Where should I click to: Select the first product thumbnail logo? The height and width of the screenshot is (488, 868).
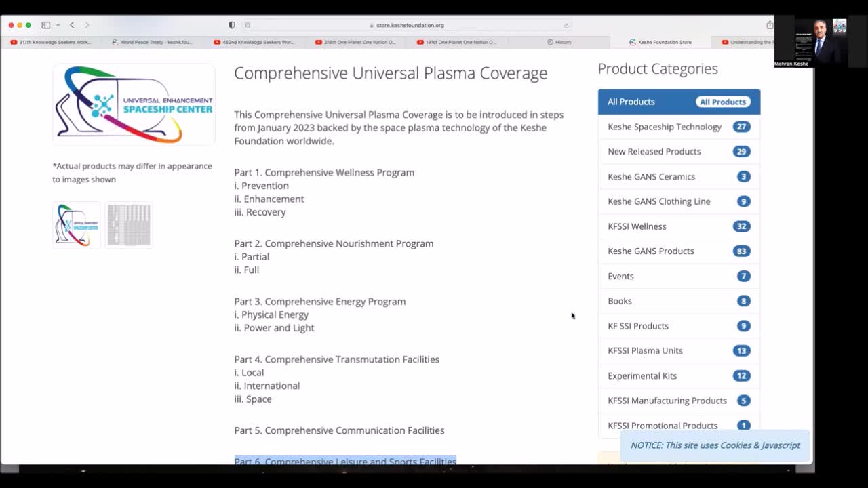(76, 225)
